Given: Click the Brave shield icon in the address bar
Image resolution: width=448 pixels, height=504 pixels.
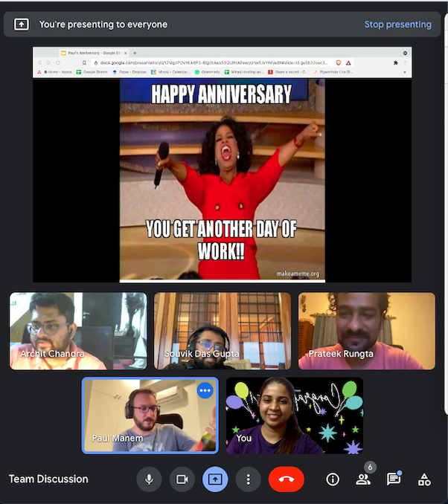Looking at the screenshot, I should 339,62.
